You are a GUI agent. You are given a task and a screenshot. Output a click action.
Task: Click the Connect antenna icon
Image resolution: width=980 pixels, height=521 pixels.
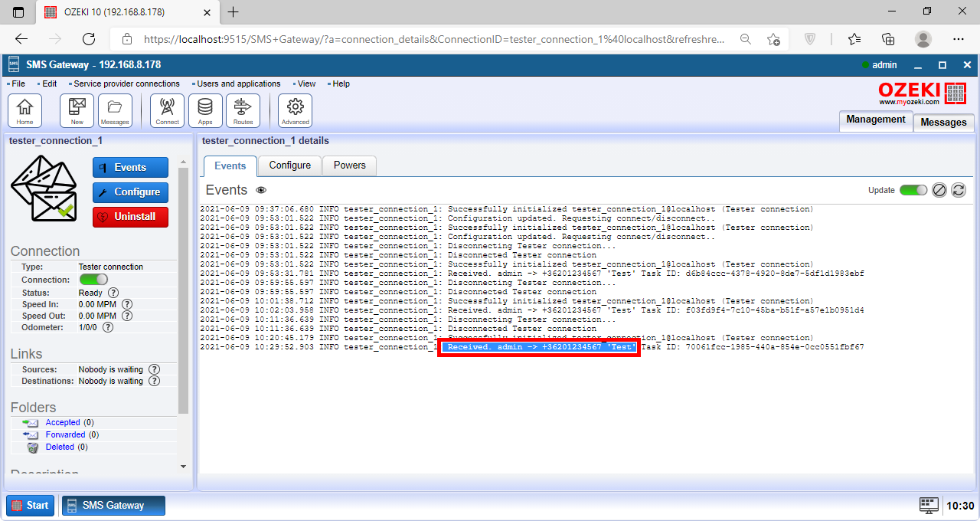pyautogui.click(x=167, y=110)
